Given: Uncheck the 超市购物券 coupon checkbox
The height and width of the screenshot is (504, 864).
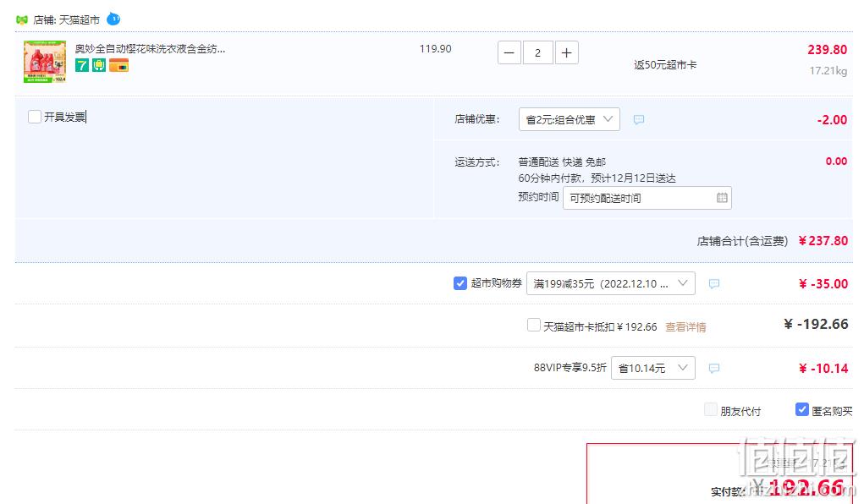Looking at the screenshot, I should pyautogui.click(x=460, y=283).
